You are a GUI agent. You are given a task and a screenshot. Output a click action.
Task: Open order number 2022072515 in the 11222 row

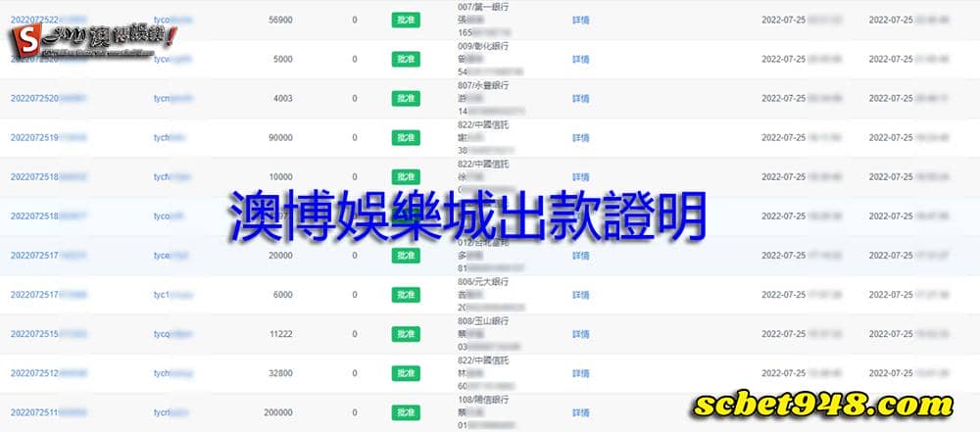coord(49,334)
